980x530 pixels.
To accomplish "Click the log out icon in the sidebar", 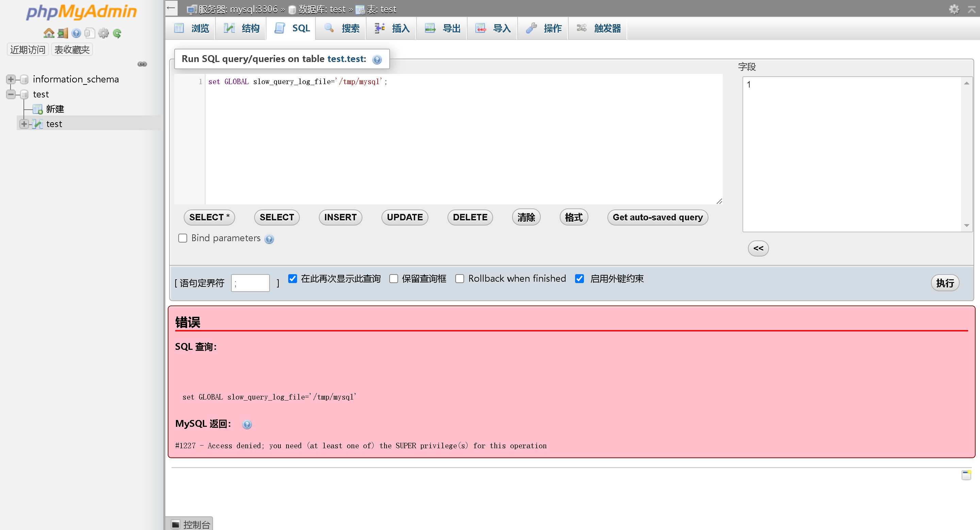I will [62, 33].
